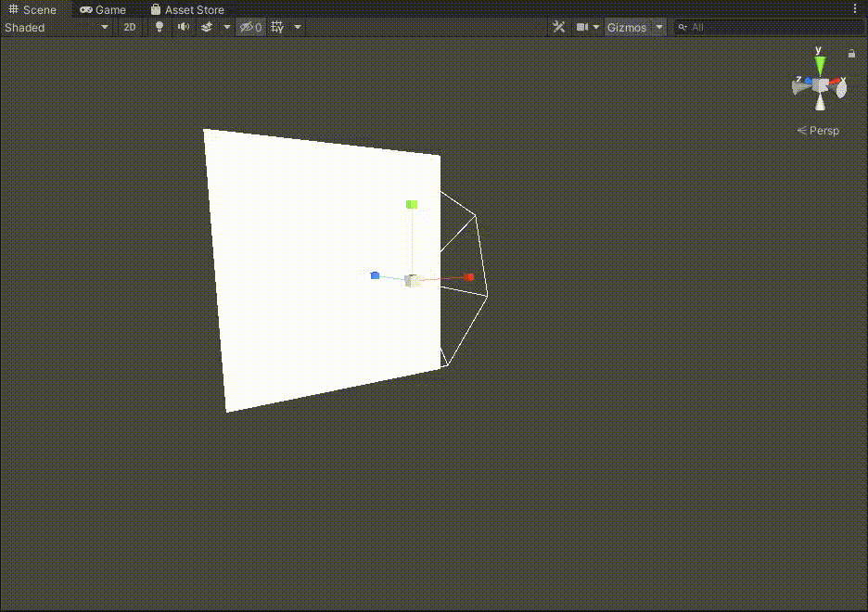868x612 pixels.
Task: Toggle the view rotation lock icon
Action: click(851, 54)
